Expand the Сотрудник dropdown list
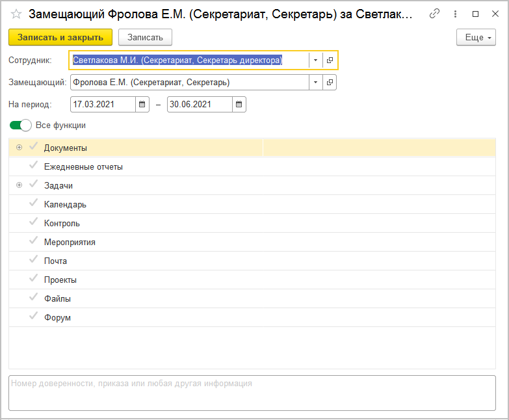The width and height of the screenshot is (509, 420). (315, 60)
